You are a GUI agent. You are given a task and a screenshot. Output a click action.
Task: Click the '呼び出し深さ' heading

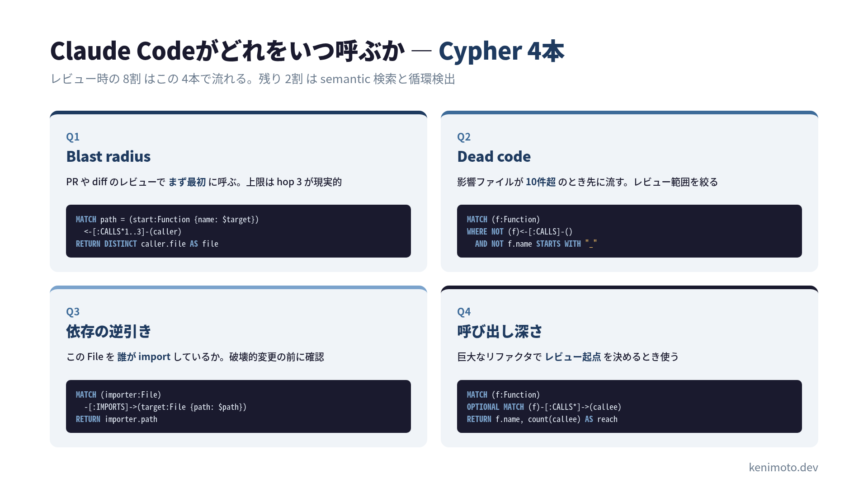(500, 331)
